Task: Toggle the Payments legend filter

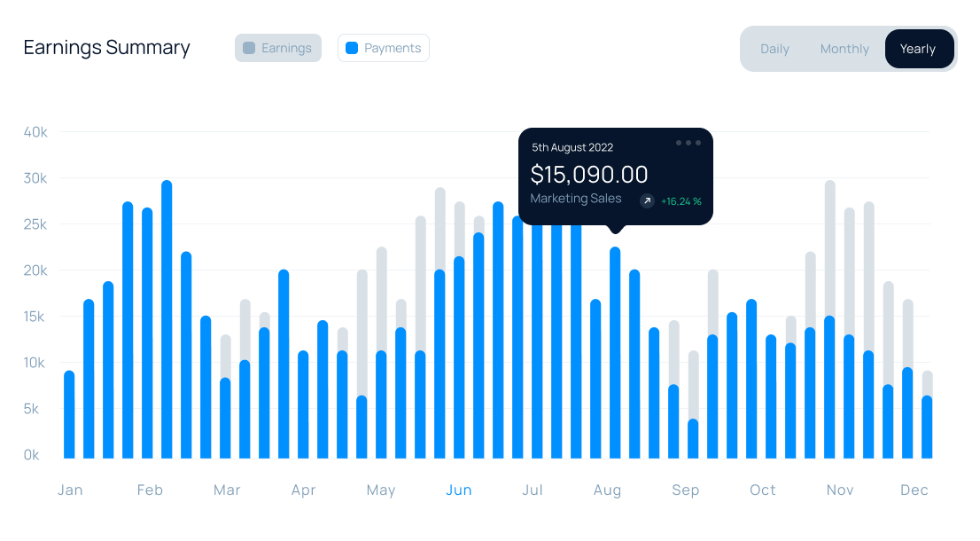Action: click(383, 48)
